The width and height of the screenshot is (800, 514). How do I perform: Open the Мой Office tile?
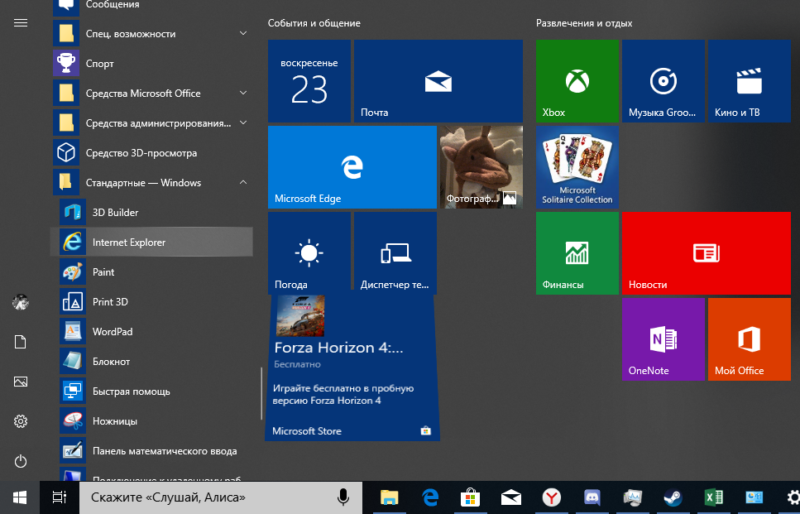coord(749,339)
